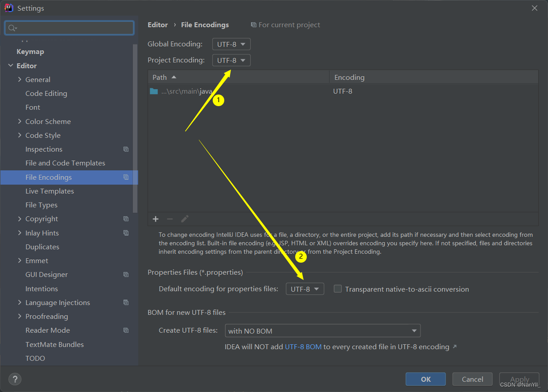The width and height of the screenshot is (548, 392).
Task: Focus the settings search field
Action: coord(69,28)
